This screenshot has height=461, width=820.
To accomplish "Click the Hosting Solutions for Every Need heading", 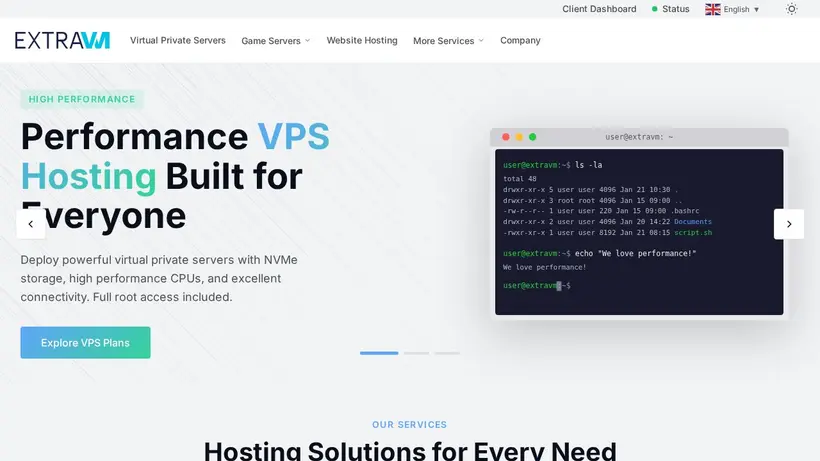I will (x=410, y=451).
